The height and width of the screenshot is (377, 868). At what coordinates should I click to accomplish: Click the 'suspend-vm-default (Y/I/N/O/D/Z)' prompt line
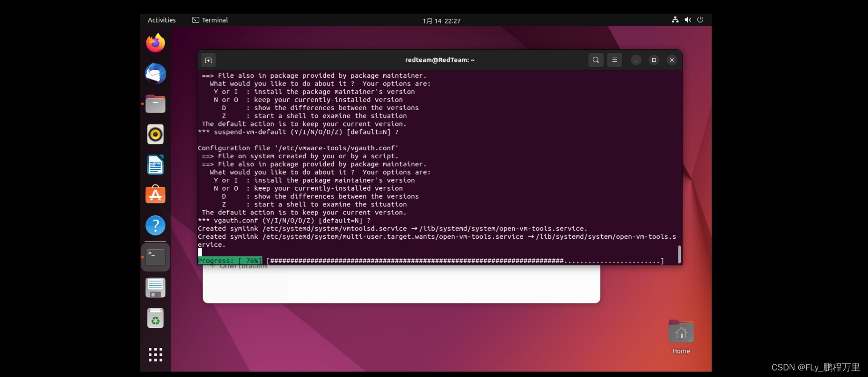pos(298,132)
